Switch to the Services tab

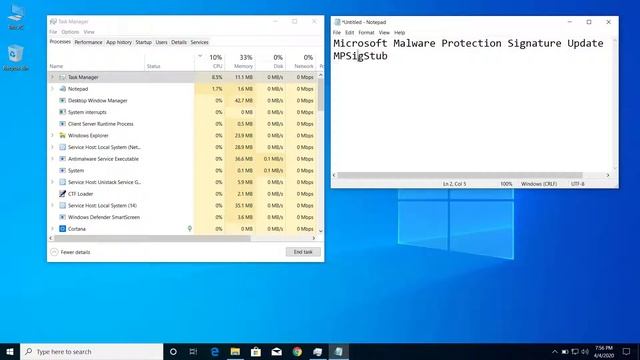[200, 42]
